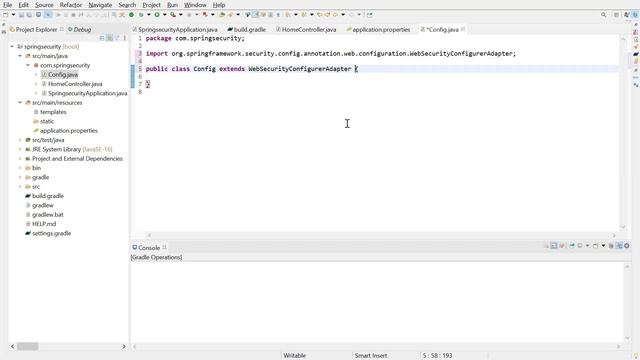Open the File menu

coord(7,5)
